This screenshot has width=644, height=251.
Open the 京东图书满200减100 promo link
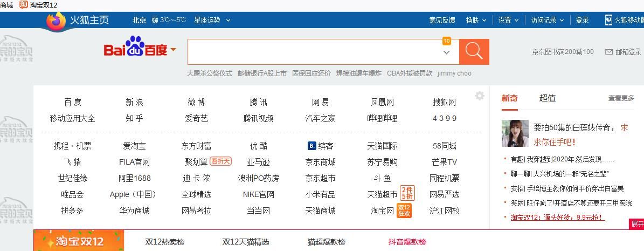(563, 52)
